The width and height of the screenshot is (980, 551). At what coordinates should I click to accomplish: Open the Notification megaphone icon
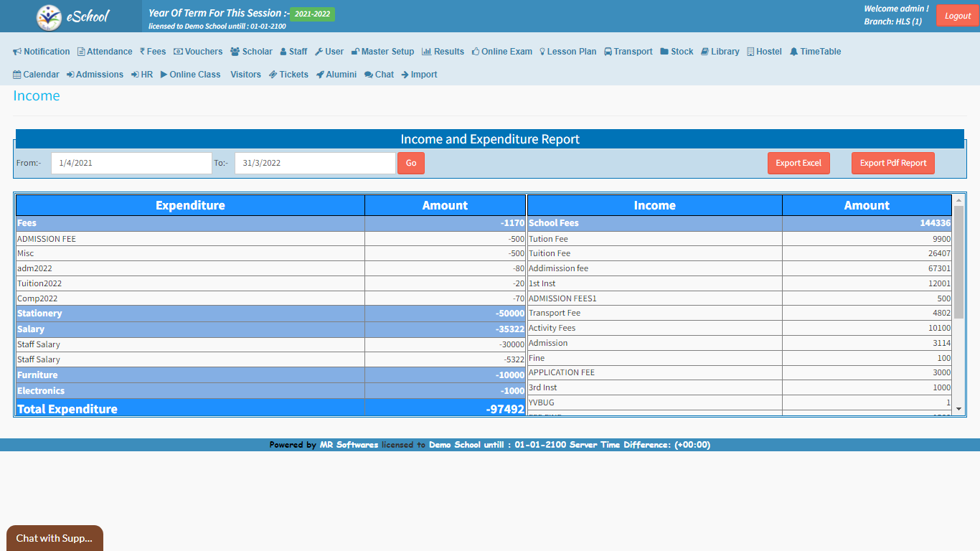(17, 52)
